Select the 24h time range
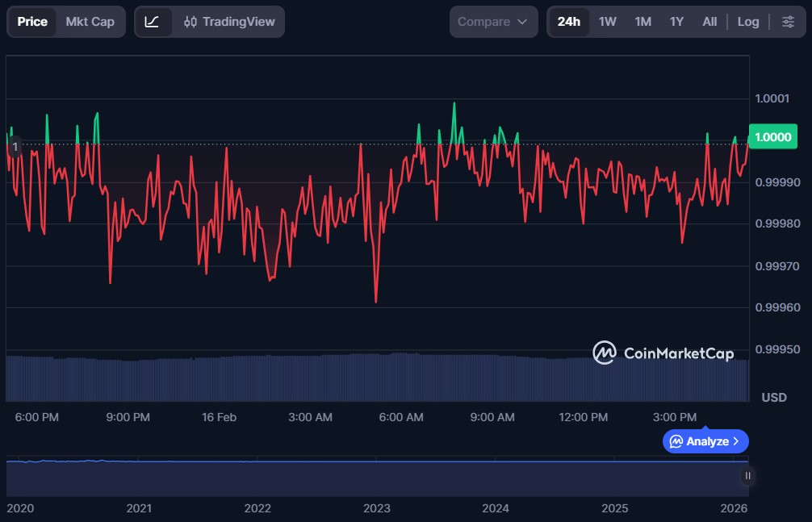This screenshot has width=812, height=522. click(568, 22)
